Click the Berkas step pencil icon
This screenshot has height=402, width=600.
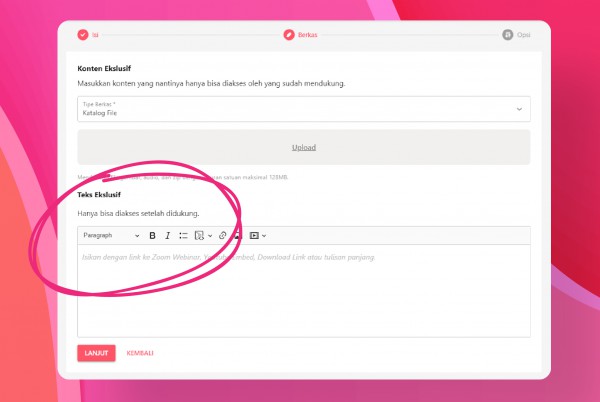tap(289, 35)
